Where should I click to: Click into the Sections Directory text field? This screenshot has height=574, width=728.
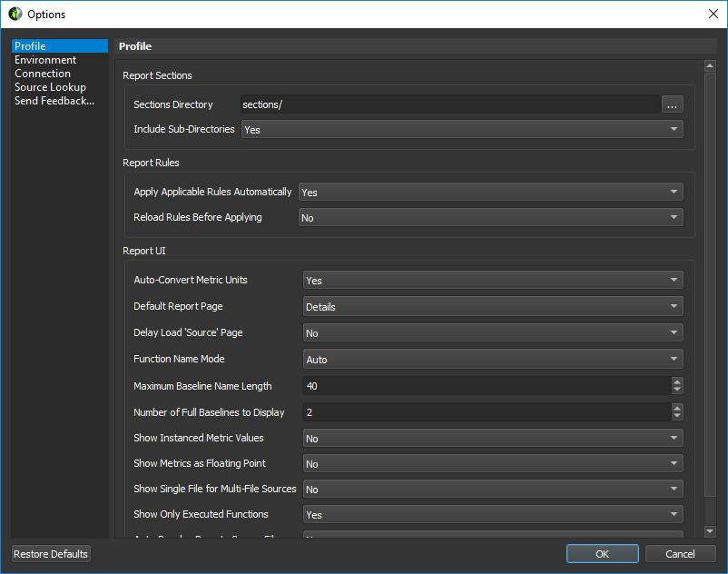449,104
